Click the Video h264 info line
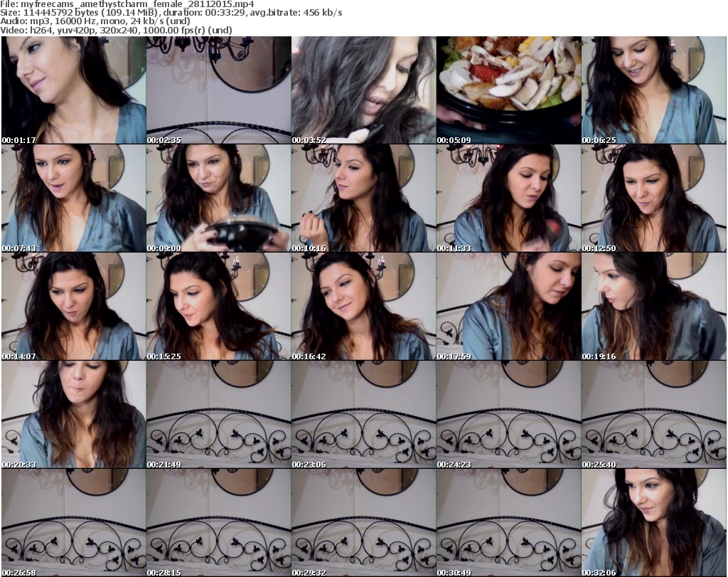728x577 pixels. coord(116,30)
